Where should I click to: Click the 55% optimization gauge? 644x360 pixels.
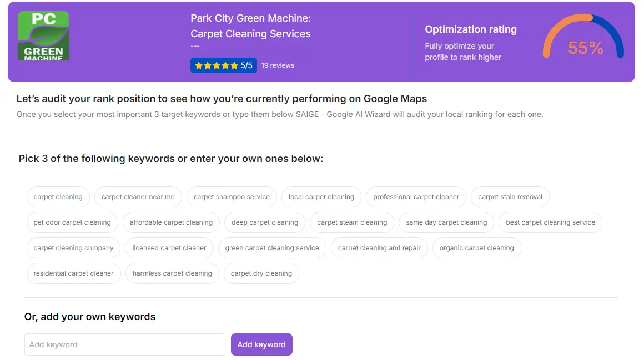583,37
